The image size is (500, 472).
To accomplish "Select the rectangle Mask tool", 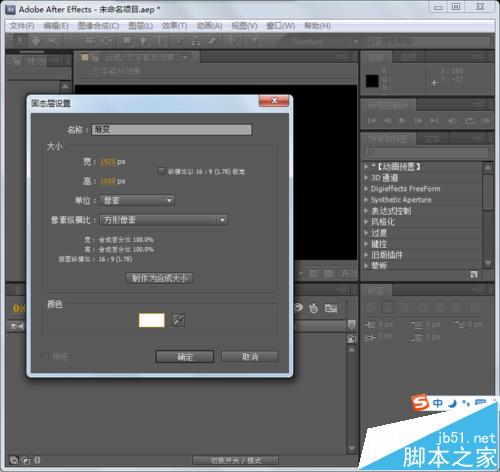I will pyautogui.click(x=127, y=41).
